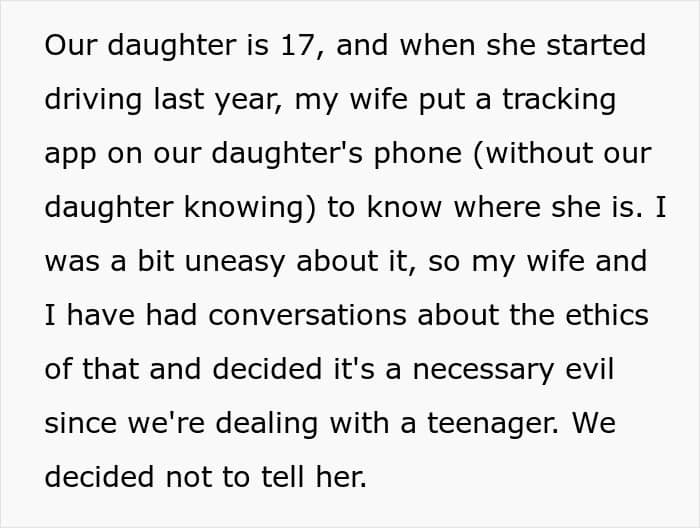This screenshot has height=528, width=700.
Task: Click the word "tracking" in the second line
Action: pyautogui.click(x=559, y=101)
